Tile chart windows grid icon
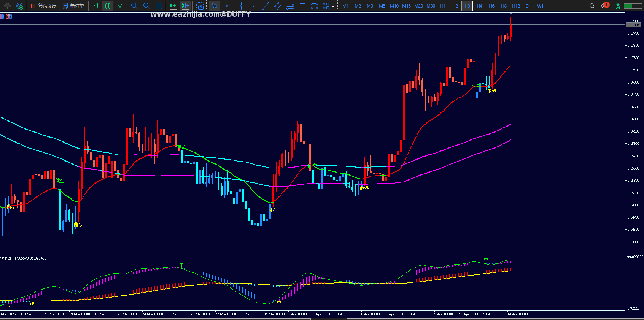 click(x=159, y=6)
